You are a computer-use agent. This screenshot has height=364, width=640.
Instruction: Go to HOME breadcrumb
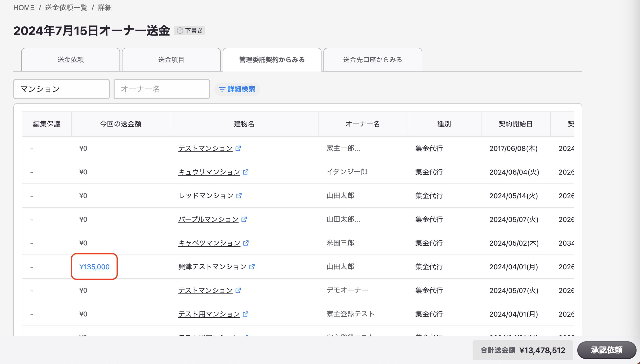point(24,8)
